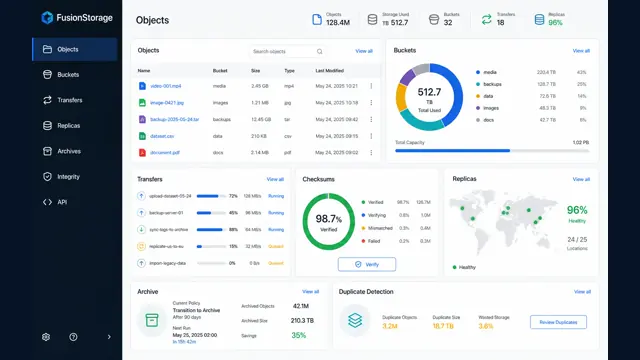
Task: Click the Archive box icon in Archive card
Action: click(x=152, y=320)
